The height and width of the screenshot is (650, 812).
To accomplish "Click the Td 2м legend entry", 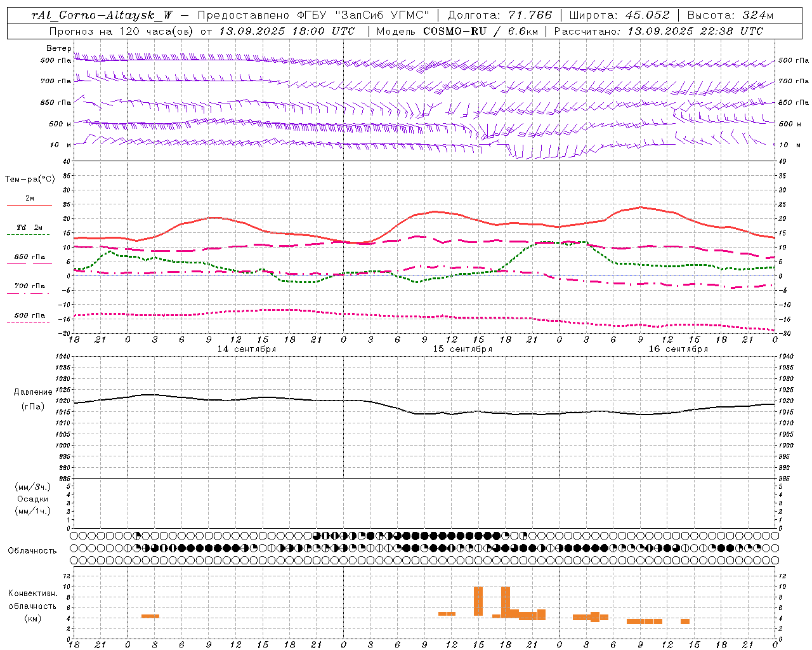I will [x=29, y=227].
